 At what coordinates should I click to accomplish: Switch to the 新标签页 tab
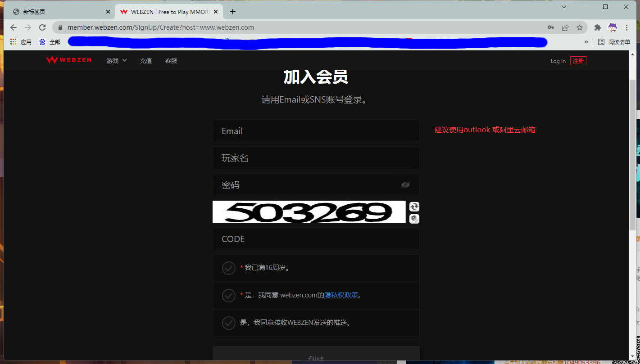point(59,12)
